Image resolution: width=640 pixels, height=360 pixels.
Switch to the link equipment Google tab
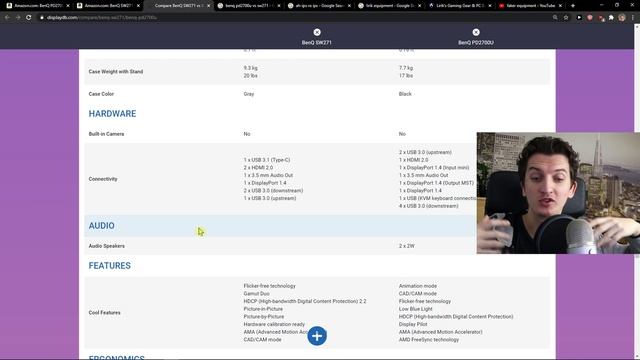click(389, 6)
